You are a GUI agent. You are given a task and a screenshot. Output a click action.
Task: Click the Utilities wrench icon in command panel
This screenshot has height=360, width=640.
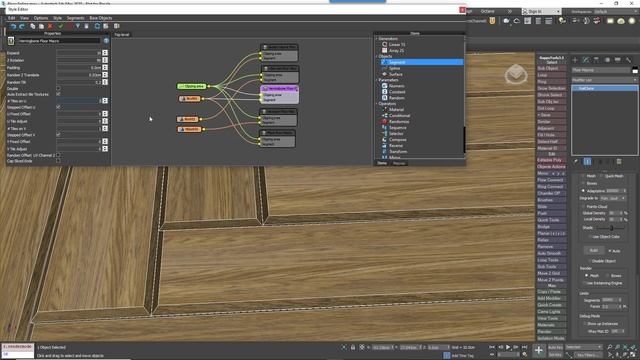tap(628, 60)
